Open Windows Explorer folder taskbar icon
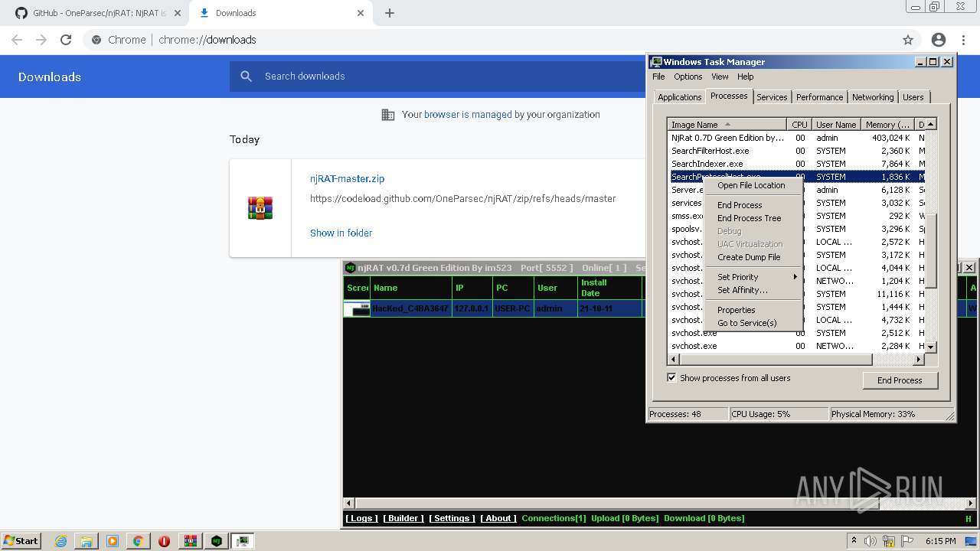 87,541
